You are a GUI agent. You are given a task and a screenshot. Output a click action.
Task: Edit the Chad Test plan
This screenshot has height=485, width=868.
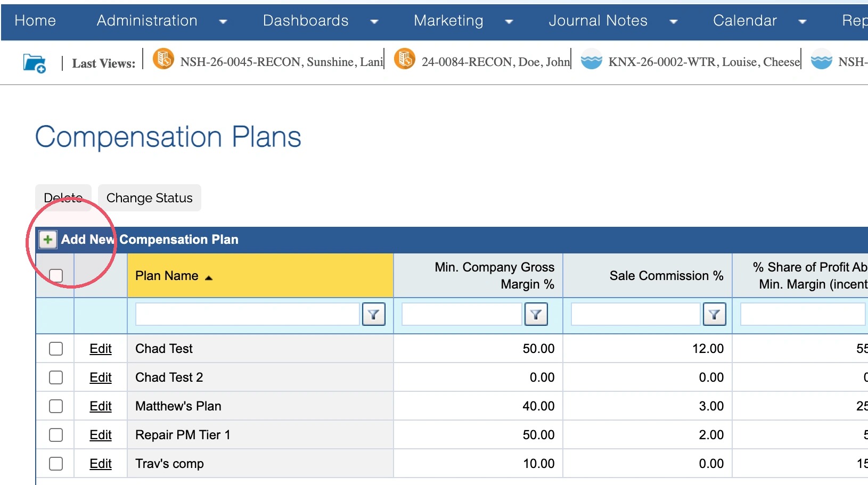(101, 349)
